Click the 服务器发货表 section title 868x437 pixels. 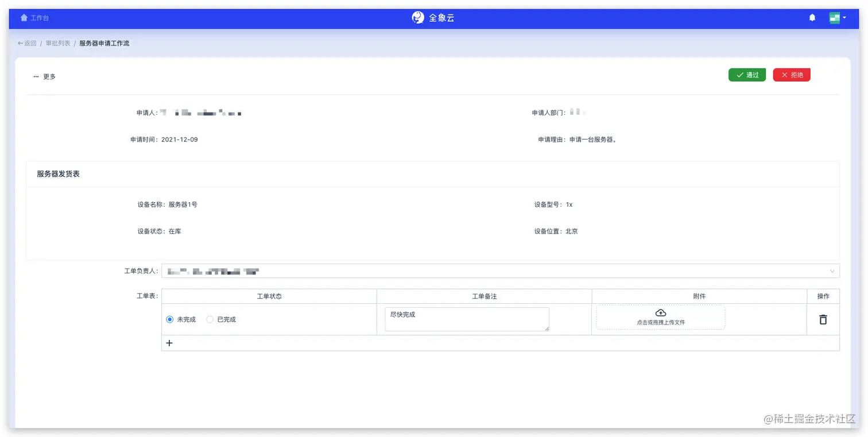pos(58,174)
